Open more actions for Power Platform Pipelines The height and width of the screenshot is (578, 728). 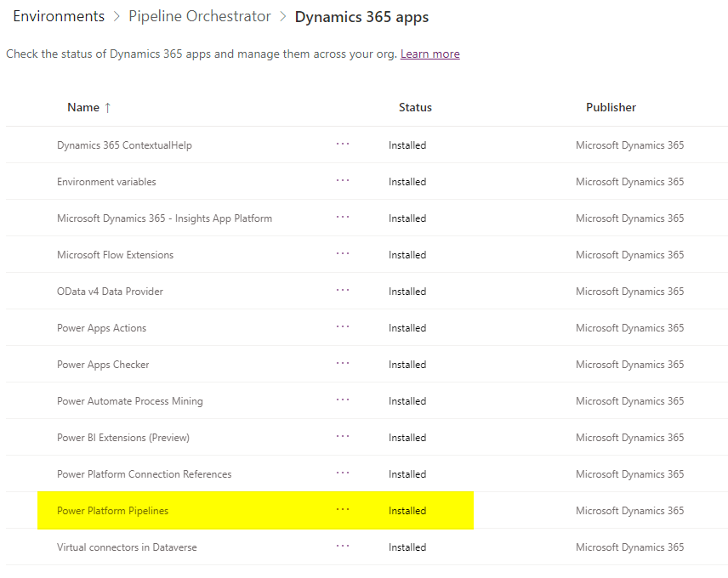(x=343, y=510)
